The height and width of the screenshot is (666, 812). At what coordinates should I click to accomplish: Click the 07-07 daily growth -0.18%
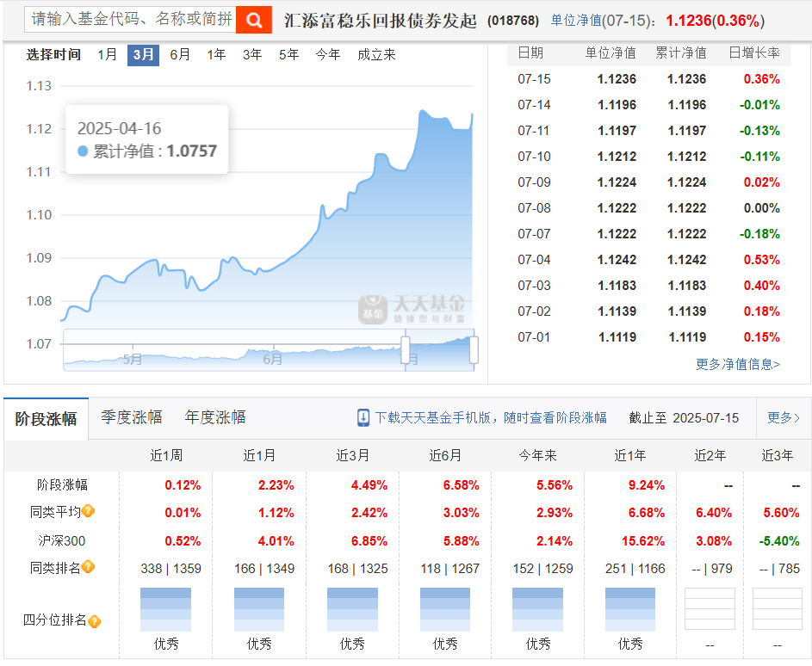[759, 234]
